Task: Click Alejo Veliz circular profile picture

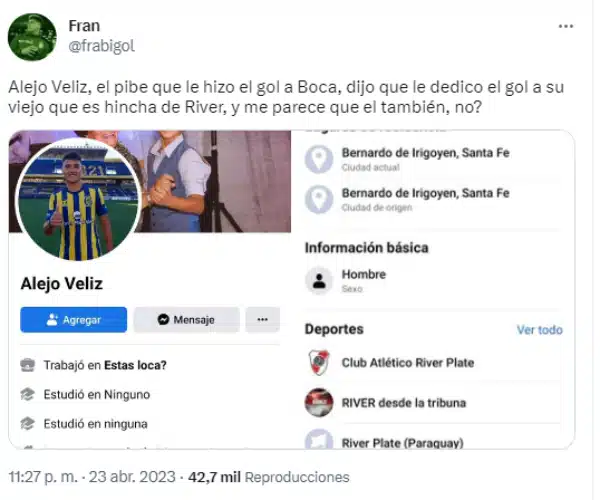Action: click(x=78, y=200)
